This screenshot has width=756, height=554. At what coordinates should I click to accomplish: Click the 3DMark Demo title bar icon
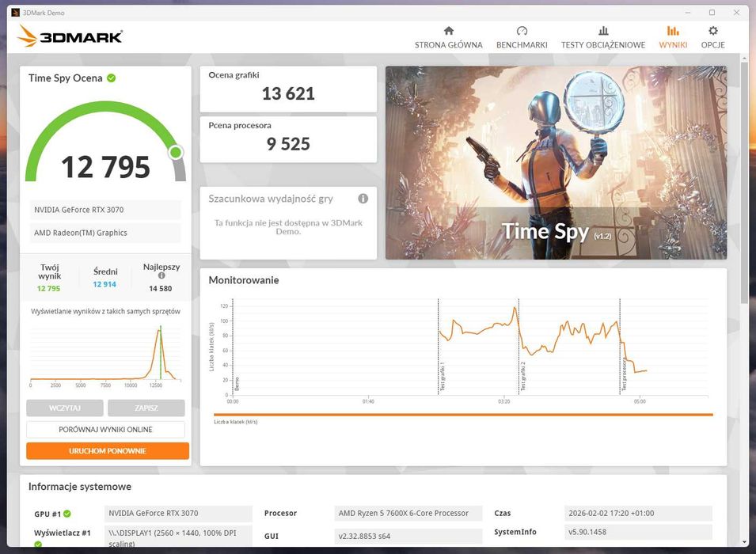[x=15, y=13]
